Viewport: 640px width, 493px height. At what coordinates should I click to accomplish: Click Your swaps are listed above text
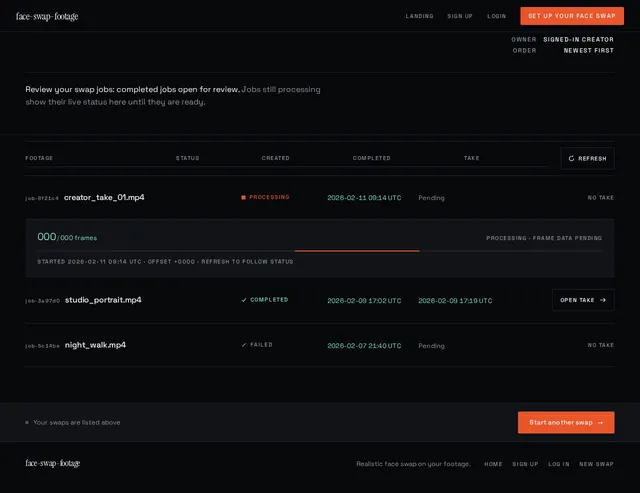coord(77,422)
